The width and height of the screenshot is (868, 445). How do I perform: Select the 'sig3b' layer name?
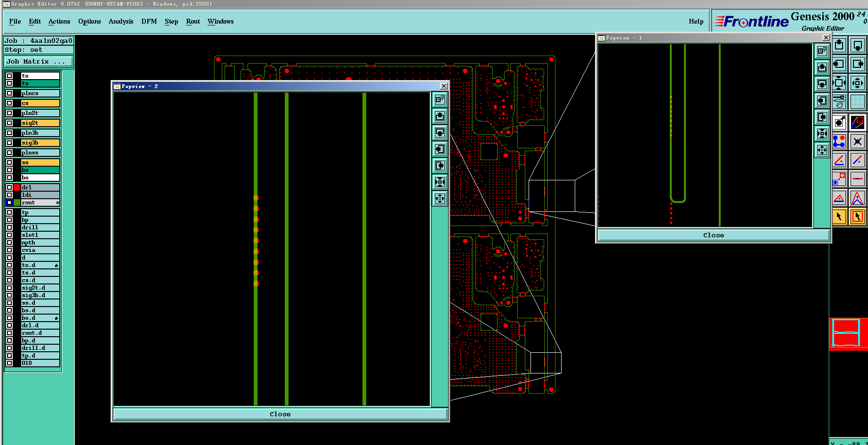click(x=40, y=143)
